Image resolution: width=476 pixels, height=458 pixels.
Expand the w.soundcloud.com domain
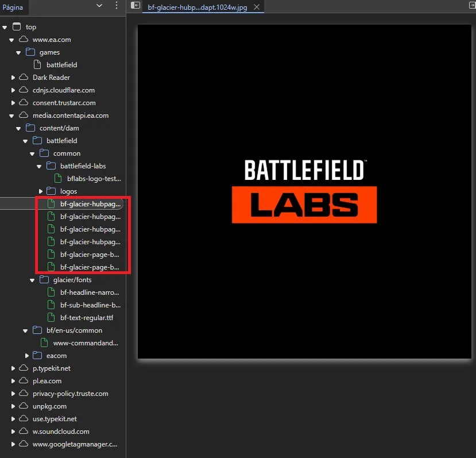click(x=13, y=432)
